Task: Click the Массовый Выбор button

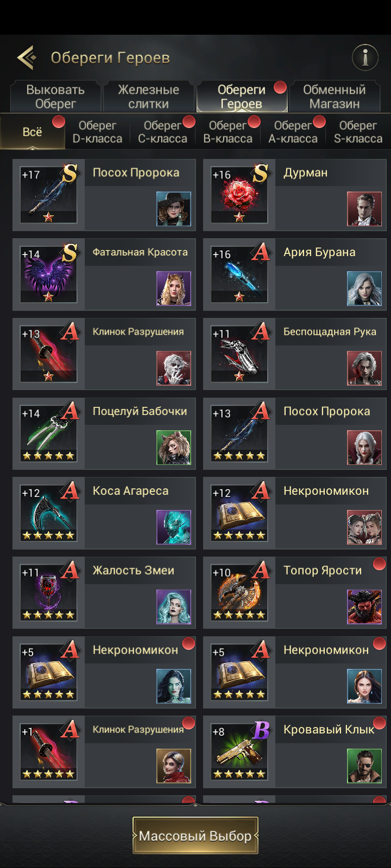Action: (x=195, y=835)
